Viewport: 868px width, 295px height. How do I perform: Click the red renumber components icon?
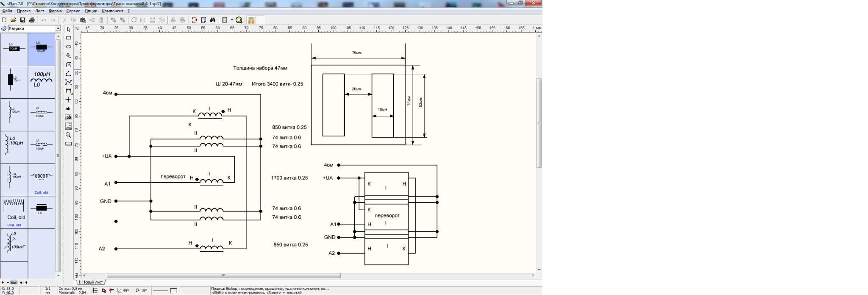[x=194, y=20]
